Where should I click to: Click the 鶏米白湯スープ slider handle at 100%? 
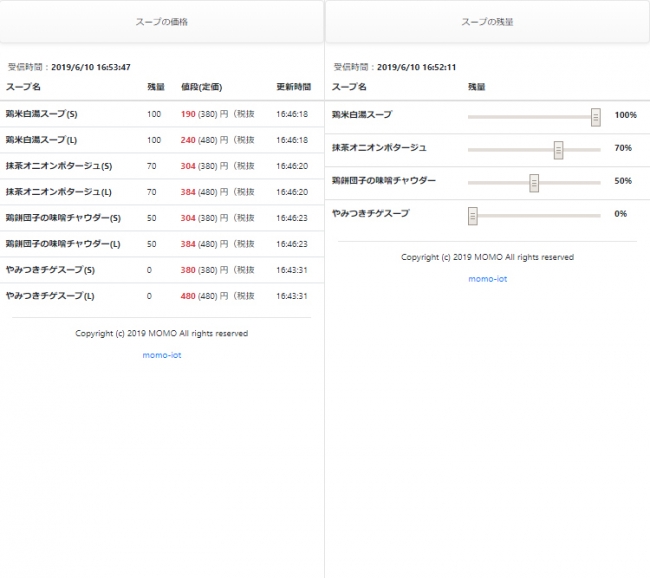[x=595, y=116]
